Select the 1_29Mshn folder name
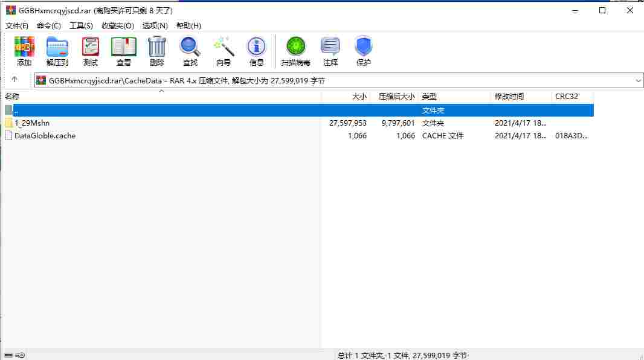The height and width of the screenshot is (360, 644). pos(32,123)
